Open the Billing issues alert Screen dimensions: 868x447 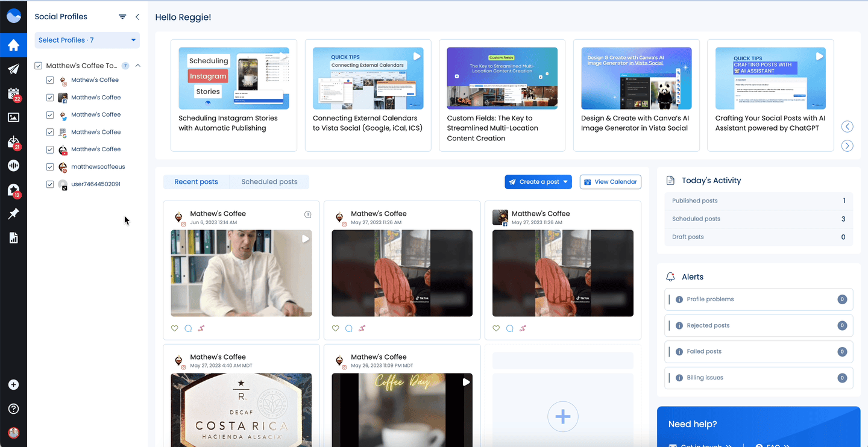click(x=759, y=378)
